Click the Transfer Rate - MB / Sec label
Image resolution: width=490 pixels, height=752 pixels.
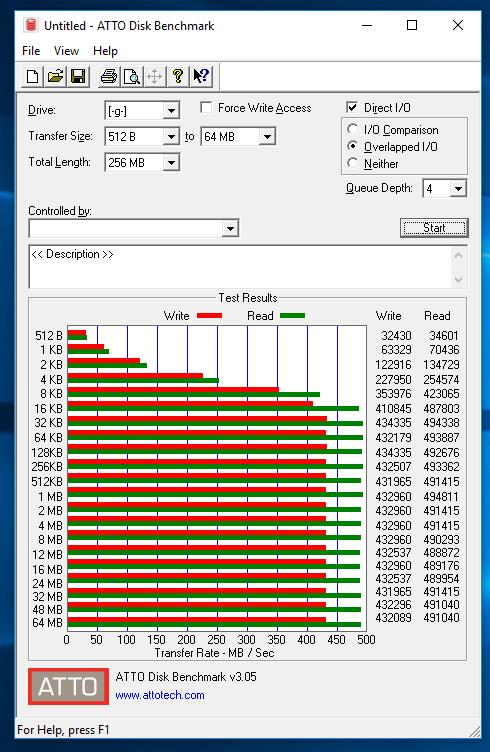click(214, 653)
